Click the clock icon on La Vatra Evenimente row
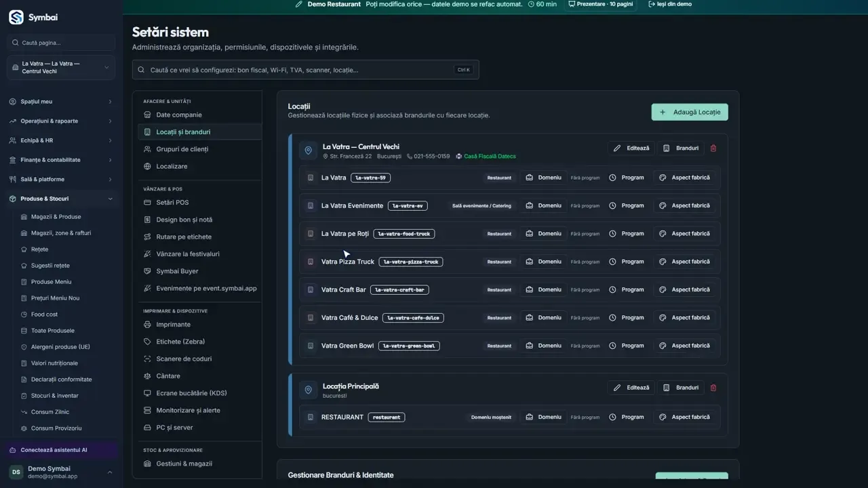Viewport: 868px width, 488px height. point(612,206)
